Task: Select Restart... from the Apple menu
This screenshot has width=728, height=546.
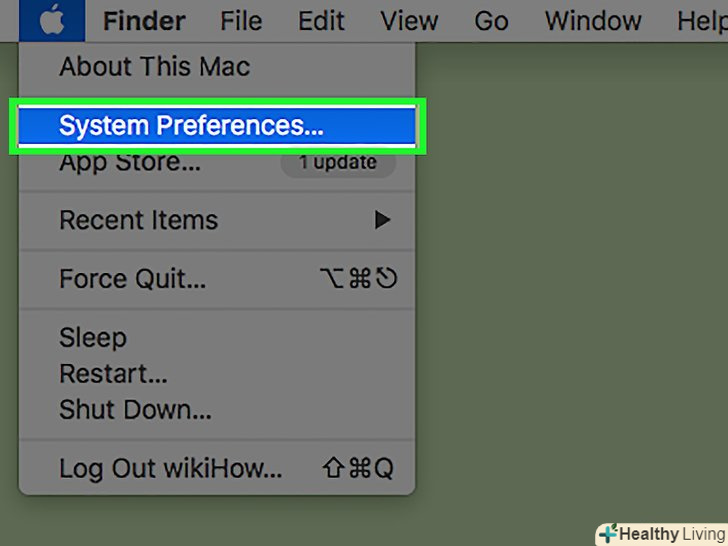Action: (113, 374)
